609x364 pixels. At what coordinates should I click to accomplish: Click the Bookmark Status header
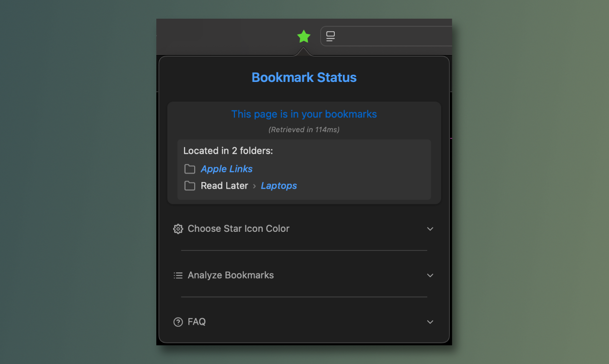pos(304,77)
